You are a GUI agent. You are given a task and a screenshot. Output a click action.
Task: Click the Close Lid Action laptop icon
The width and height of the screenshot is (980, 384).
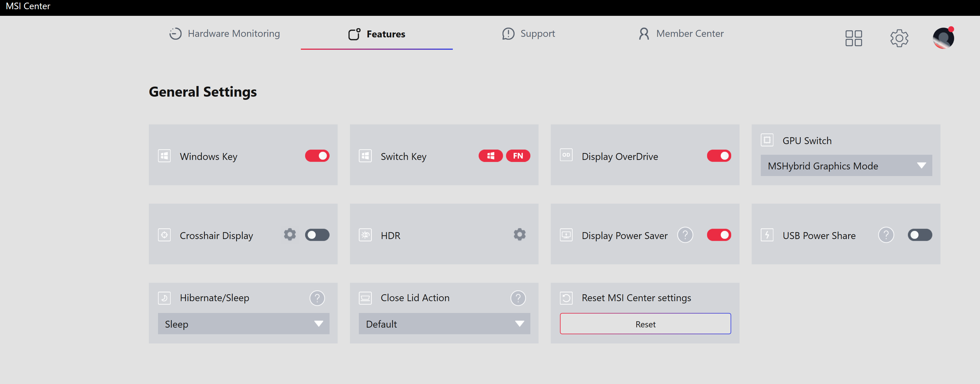[x=365, y=298]
